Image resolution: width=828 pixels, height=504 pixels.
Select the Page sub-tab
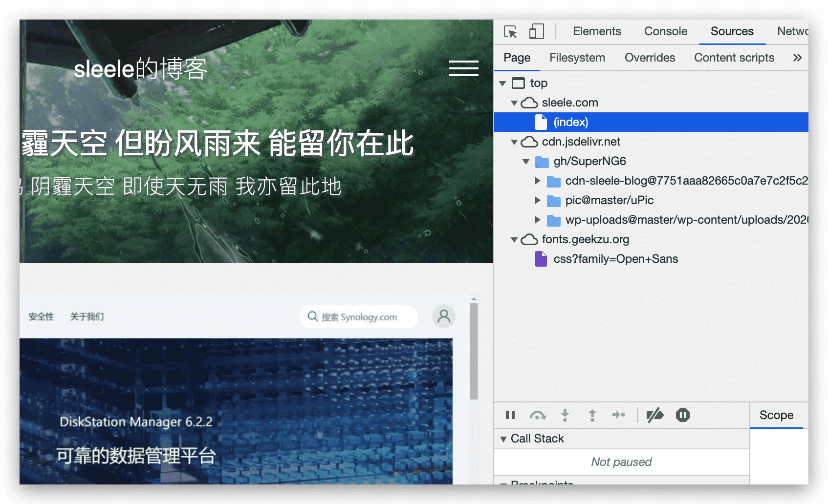pos(517,58)
